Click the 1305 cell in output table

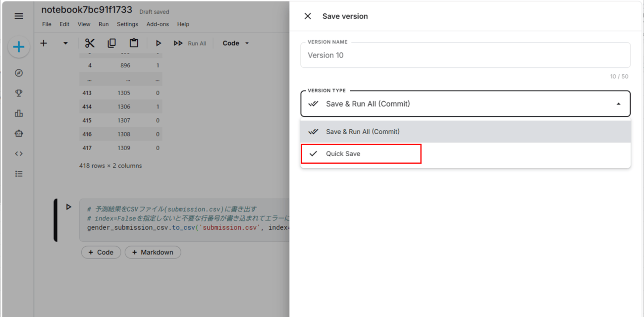click(x=124, y=93)
